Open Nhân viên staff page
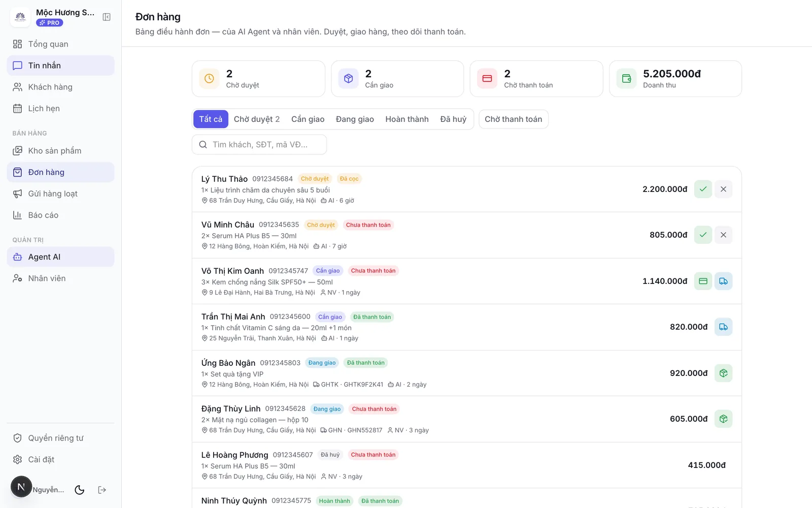The width and height of the screenshot is (812, 508). click(60, 278)
